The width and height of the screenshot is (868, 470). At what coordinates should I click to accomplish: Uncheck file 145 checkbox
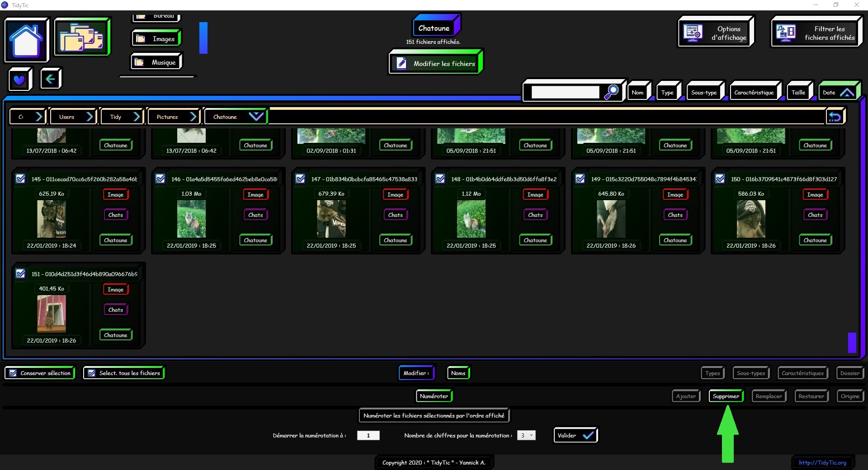[x=20, y=179]
